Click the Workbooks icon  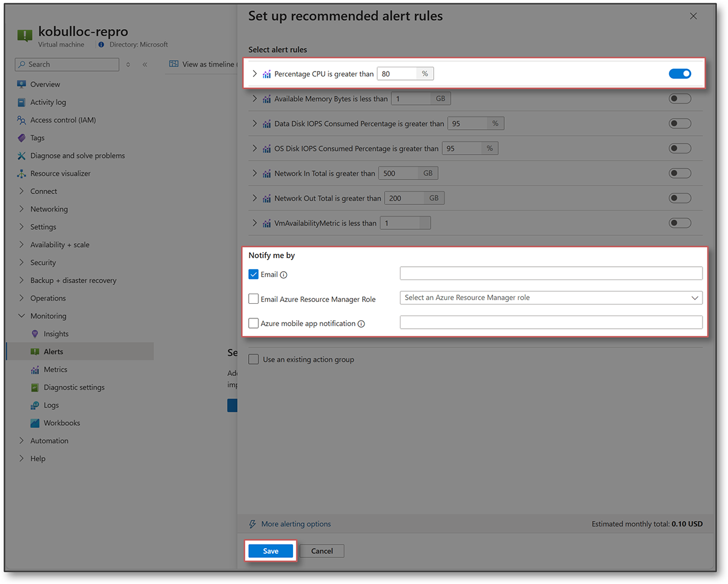click(x=35, y=423)
